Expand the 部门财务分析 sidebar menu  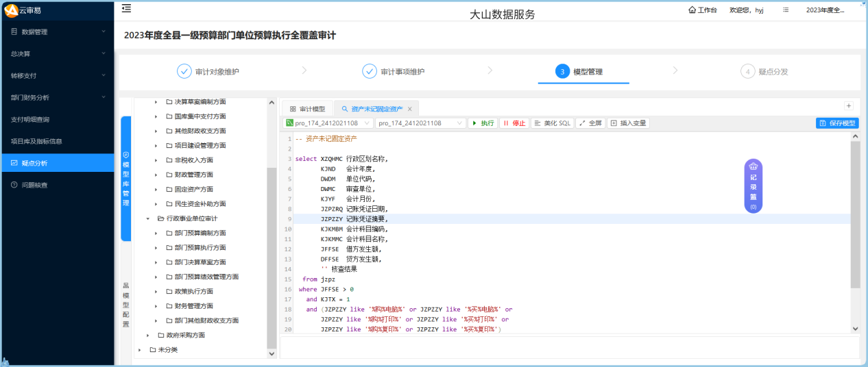[57, 97]
